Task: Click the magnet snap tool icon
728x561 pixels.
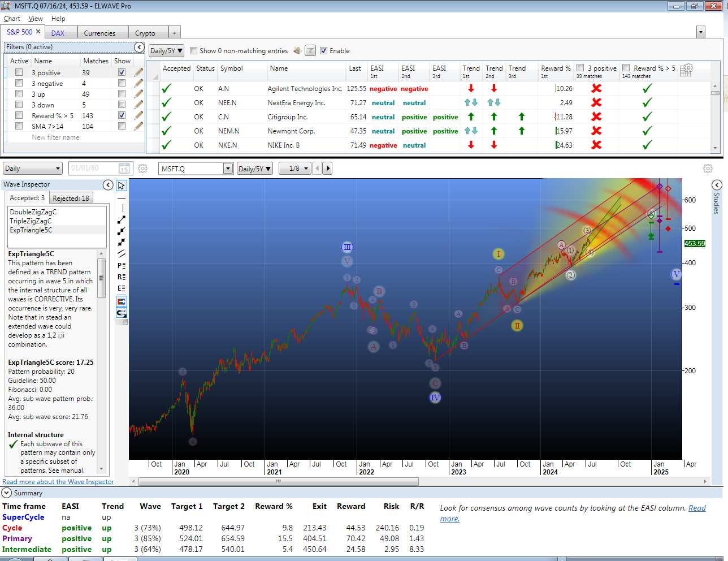Action: pyautogui.click(x=122, y=313)
